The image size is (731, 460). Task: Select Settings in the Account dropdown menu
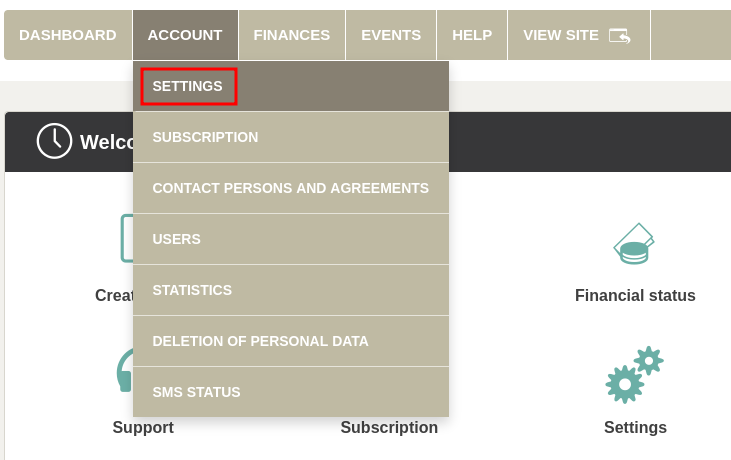pos(188,87)
